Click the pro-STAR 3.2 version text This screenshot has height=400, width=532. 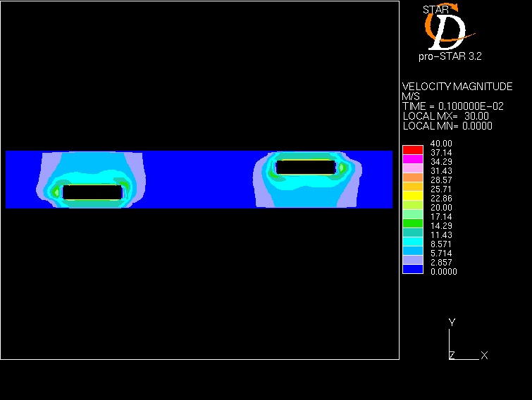click(x=445, y=57)
